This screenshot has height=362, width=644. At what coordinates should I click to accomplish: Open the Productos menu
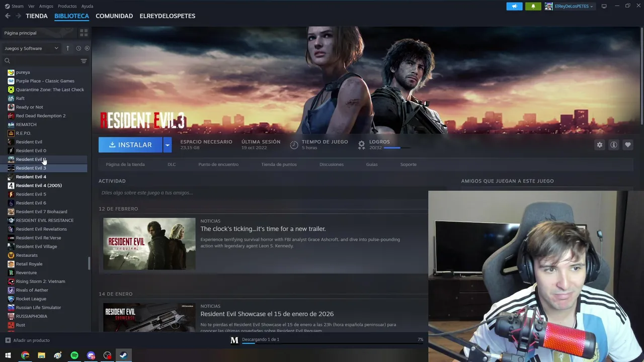pyautogui.click(x=67, y=6)
